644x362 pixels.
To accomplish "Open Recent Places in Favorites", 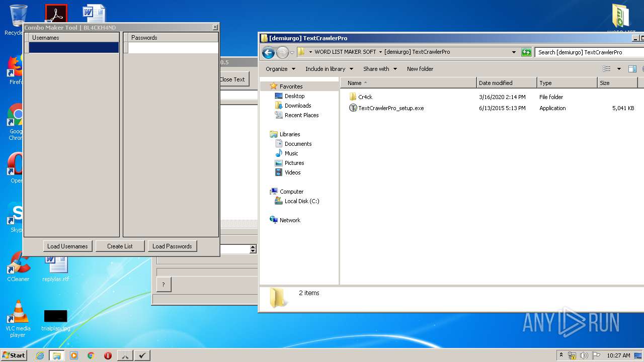I will (301, 115).
